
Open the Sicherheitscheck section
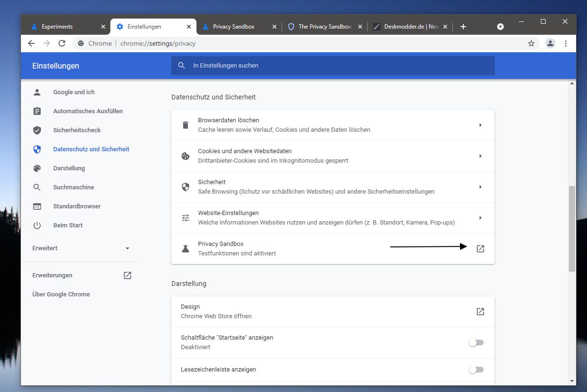[77, 130]
